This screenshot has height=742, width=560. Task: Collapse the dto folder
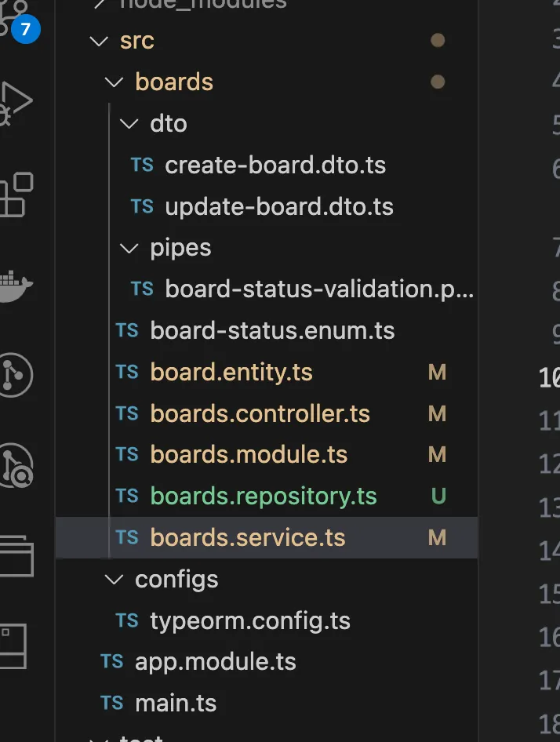(x=129, y=124)
